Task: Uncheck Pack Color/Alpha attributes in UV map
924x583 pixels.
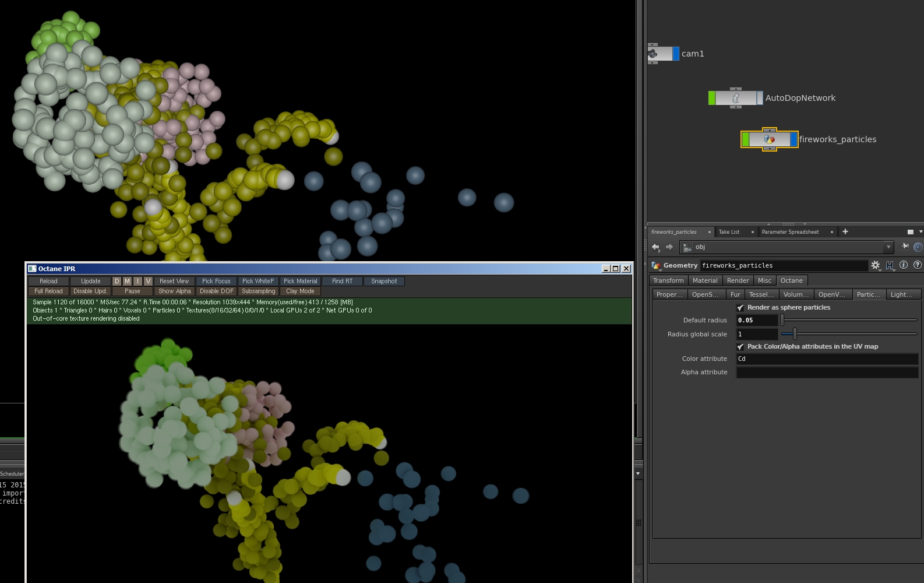Action: click(x=740, y=346)
